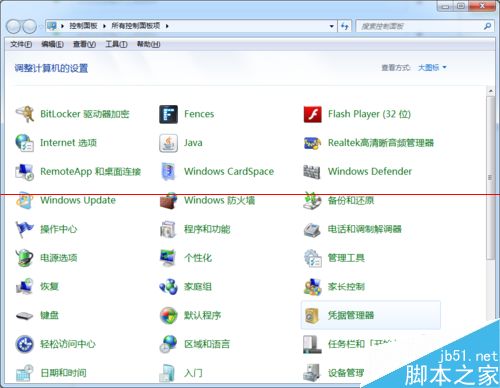Click the 个性化 text label
The width and height of the screenshot is (500, 388).
pos(198,258)
